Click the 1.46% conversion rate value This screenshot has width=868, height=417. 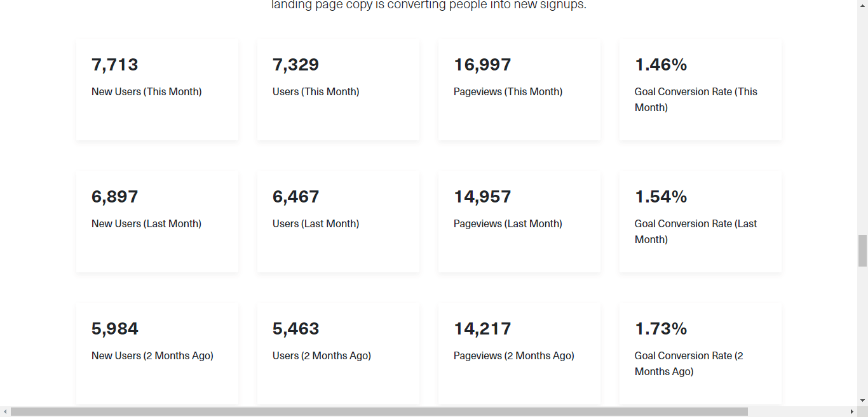pyautogui.click(x=661, y=64)
